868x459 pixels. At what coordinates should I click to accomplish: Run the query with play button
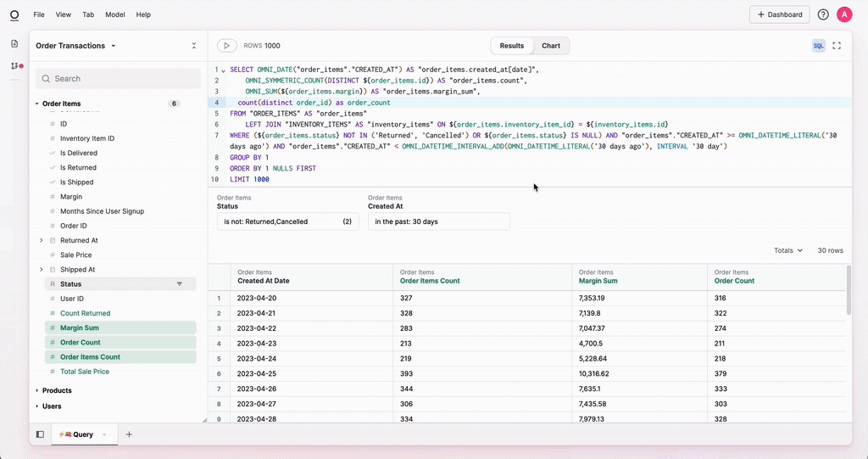226,46
